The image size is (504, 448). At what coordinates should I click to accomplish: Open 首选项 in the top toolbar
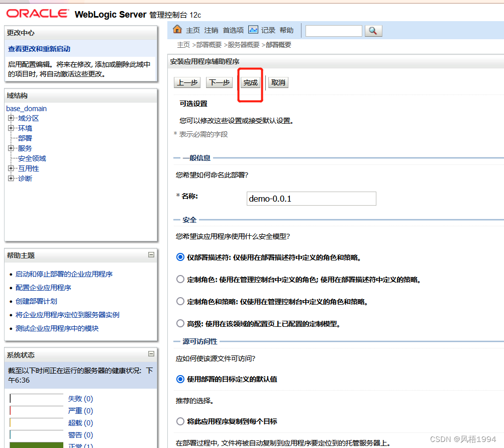click(233, 30)
